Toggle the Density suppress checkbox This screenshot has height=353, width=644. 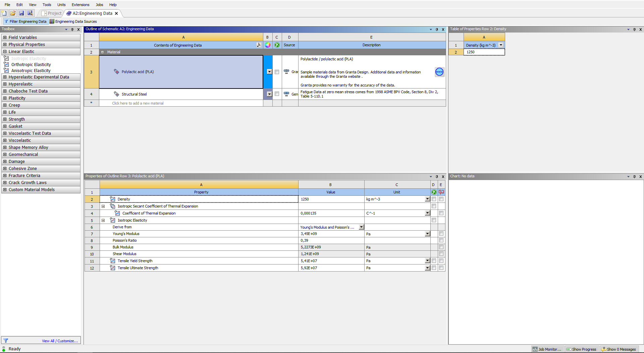434,199
